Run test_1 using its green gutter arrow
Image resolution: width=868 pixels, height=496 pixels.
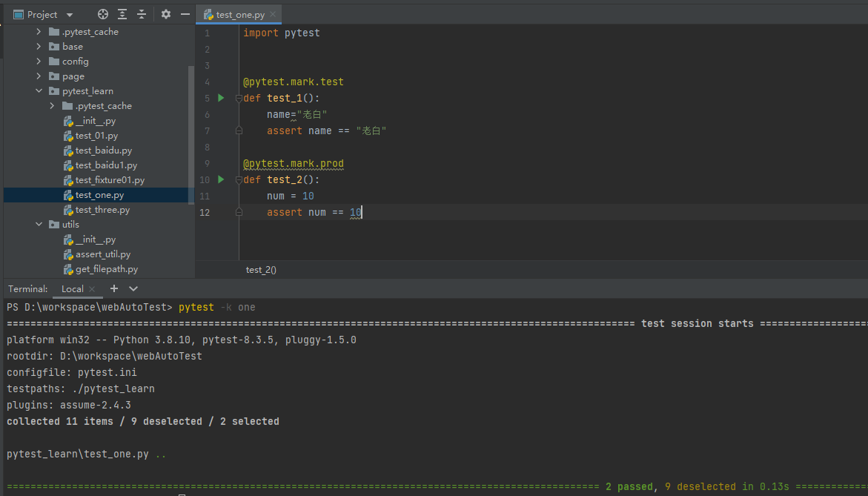point(220,97)
